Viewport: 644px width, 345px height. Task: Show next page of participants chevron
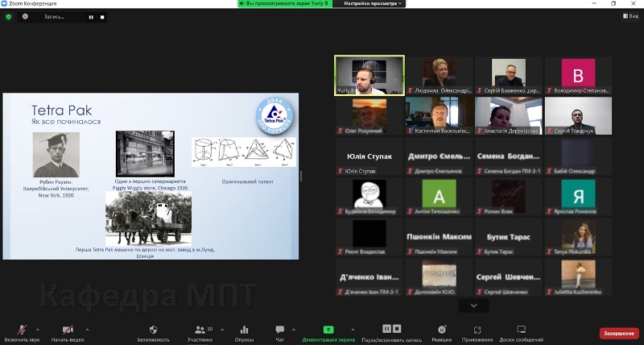point(473,306)
